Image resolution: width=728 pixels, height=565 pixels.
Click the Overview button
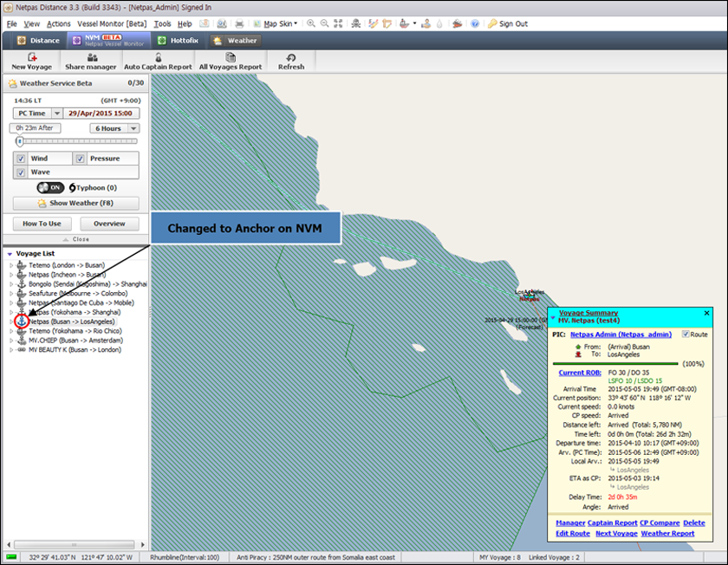click(109, 224)
